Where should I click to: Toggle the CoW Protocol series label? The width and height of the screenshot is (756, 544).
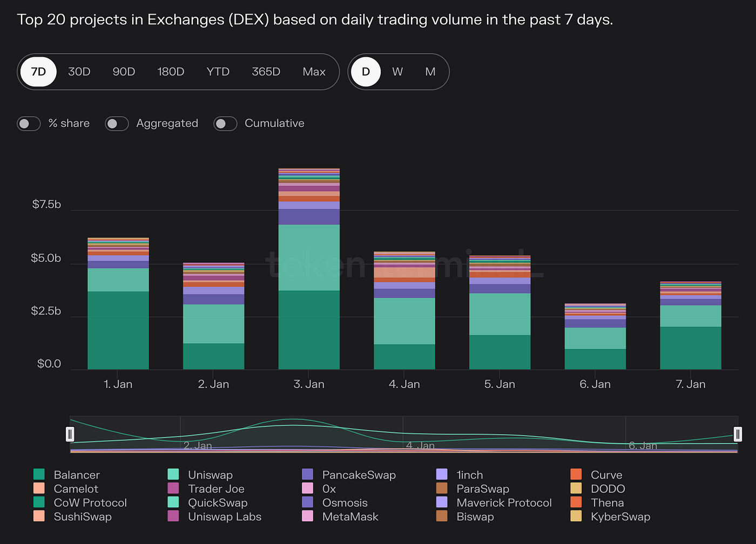click(x=90, y=502)
